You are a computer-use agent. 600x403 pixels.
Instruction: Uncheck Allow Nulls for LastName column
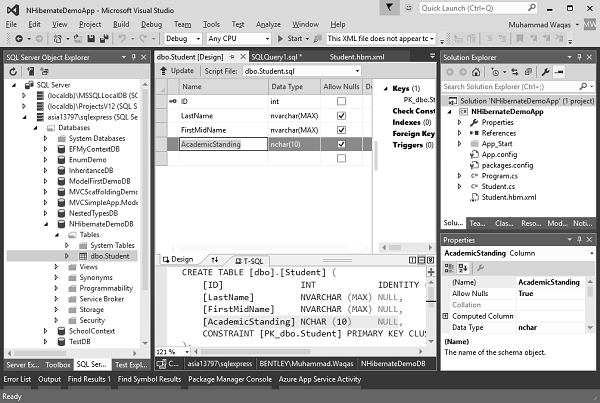click(x=341, y=115)
